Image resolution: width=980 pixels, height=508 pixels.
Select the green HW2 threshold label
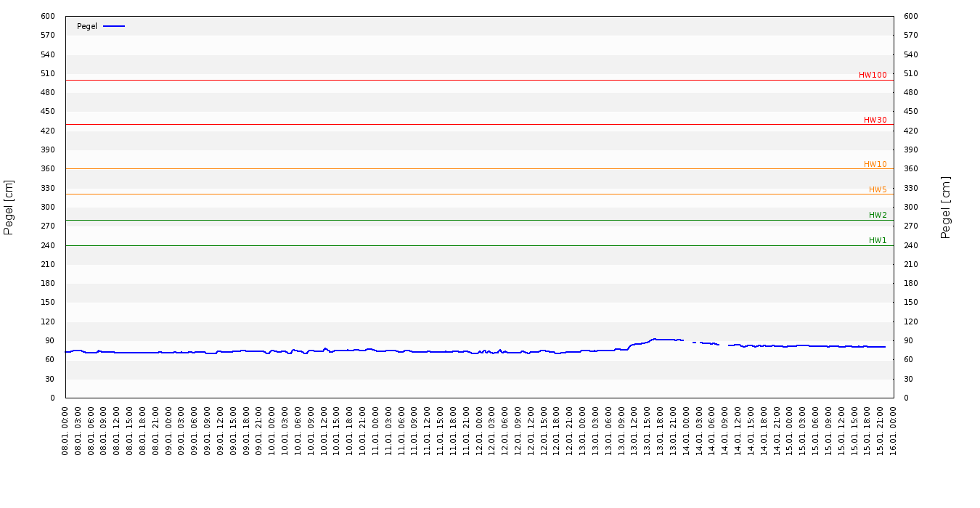pos(878,215)
